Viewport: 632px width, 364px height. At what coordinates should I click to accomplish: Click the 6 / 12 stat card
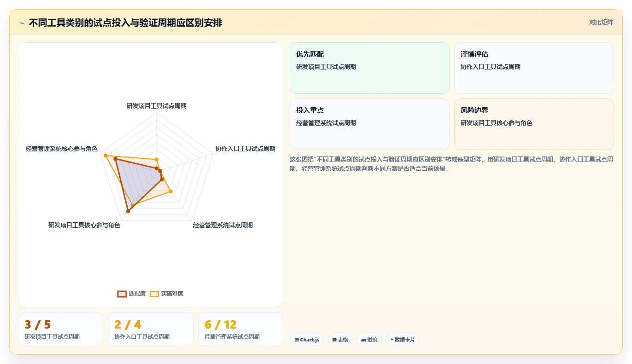point(240,329)
